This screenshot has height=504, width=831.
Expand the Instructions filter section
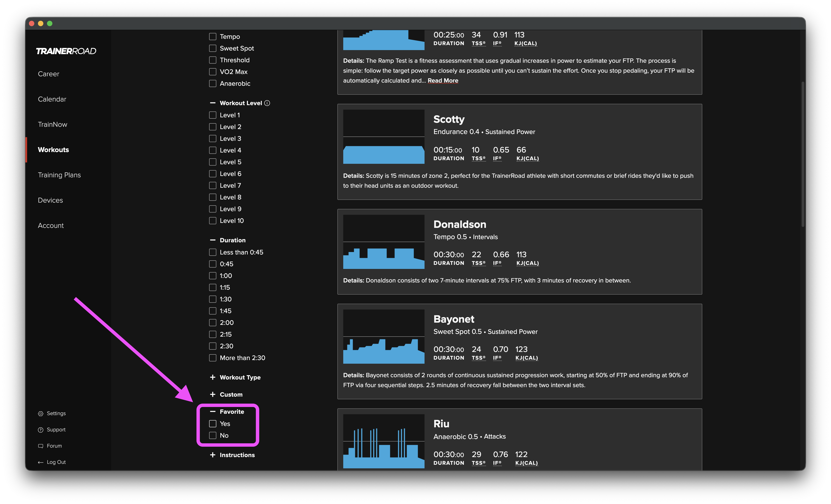click(212, 455)
